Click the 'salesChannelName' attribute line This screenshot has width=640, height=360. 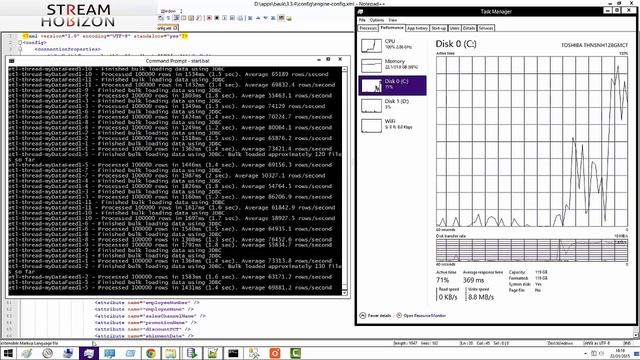(150, 316)
